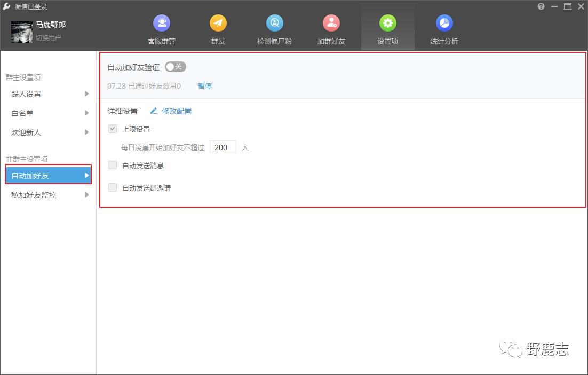Open the 检测僵尸粉 icon
The height and width of the screenshot is (375, 588).
[x=274, y=24]
